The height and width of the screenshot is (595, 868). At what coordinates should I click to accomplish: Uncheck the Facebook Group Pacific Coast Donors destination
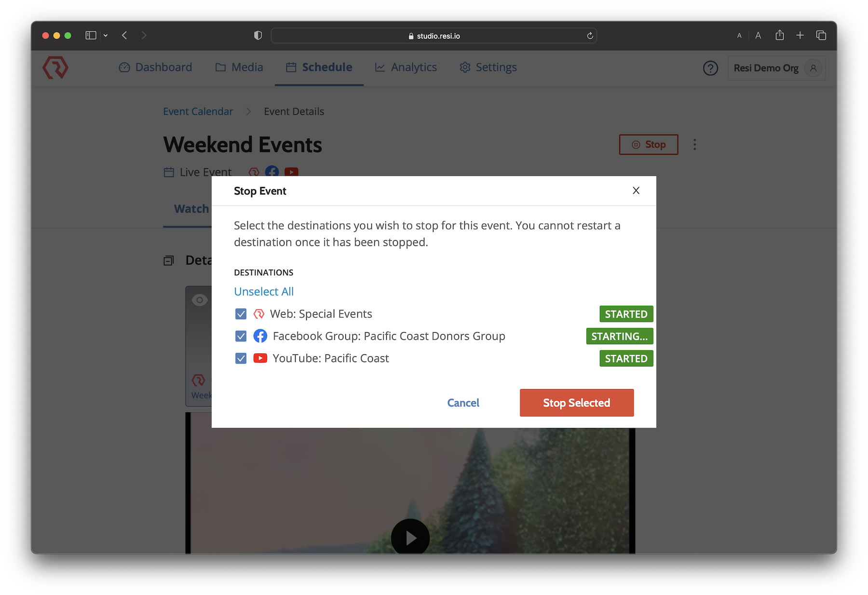[241, 336]
